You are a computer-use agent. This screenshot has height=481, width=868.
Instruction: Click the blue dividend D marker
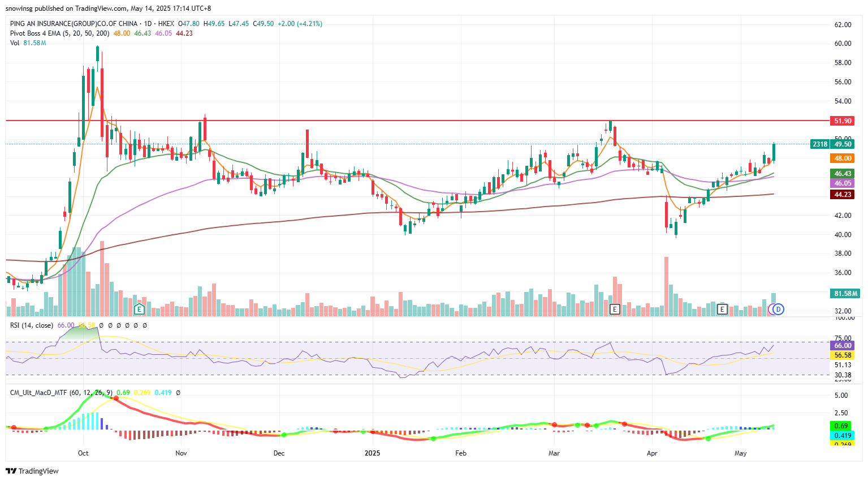779,310
